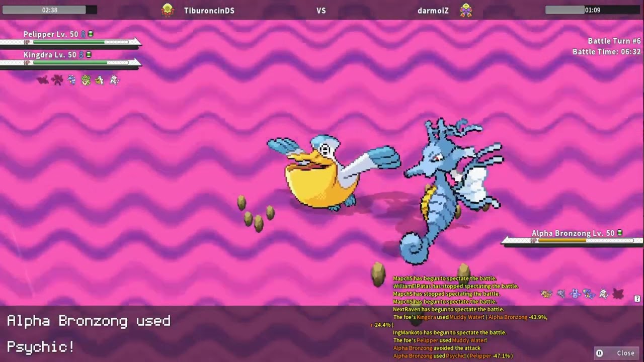
Task: Click green status icon beside Alpha Bronzong level
Action: tap(620, 233)
